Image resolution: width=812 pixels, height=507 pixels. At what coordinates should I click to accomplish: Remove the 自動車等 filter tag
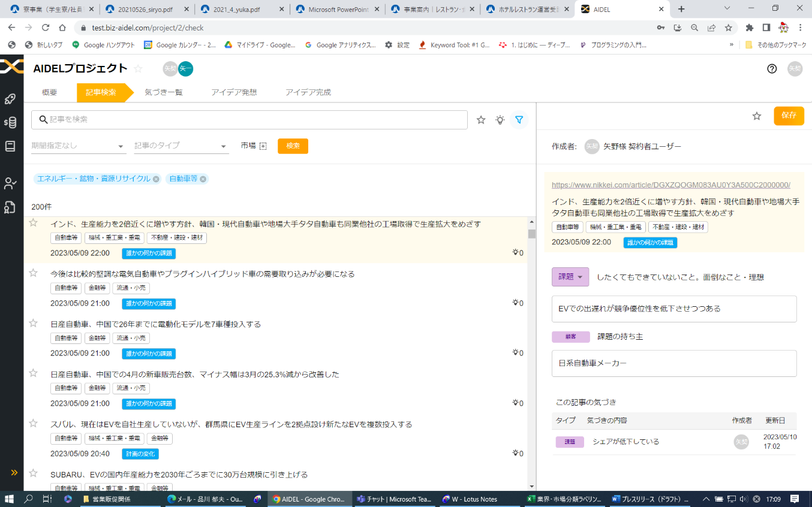203,179
